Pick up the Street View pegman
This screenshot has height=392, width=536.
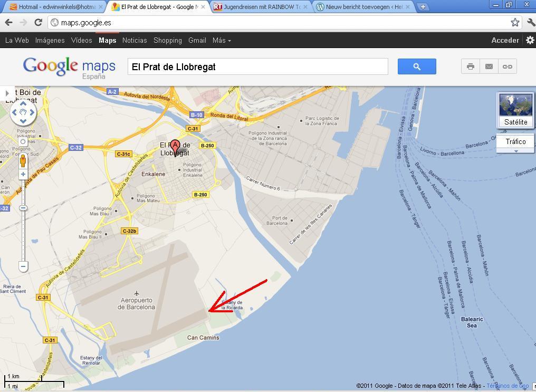tap(23, 160)
